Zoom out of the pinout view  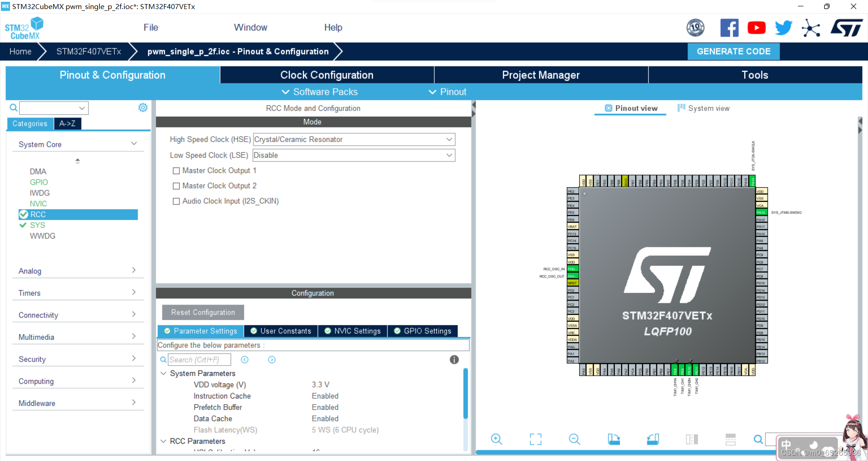coord(575,439)
